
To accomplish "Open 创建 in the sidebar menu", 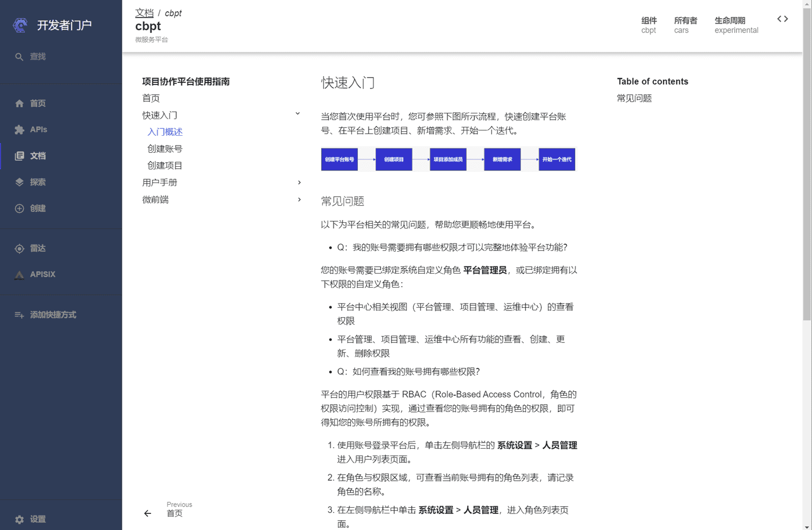I will (61, 208).
